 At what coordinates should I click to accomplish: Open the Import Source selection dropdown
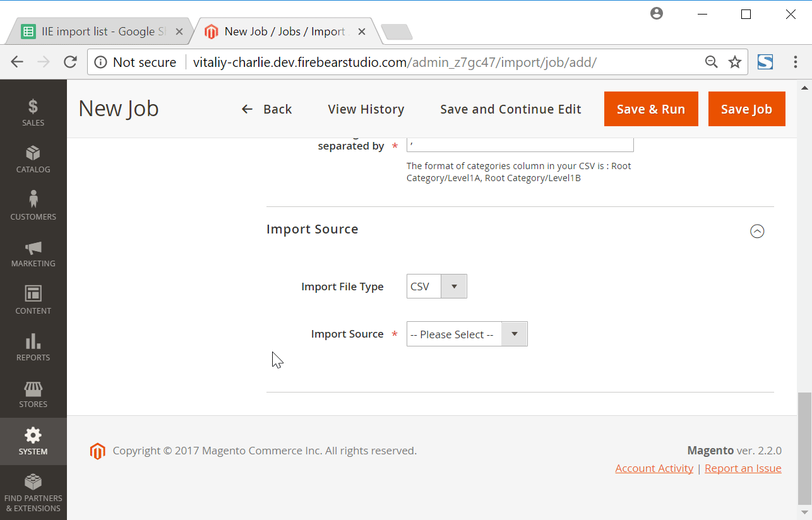point(513,333)
